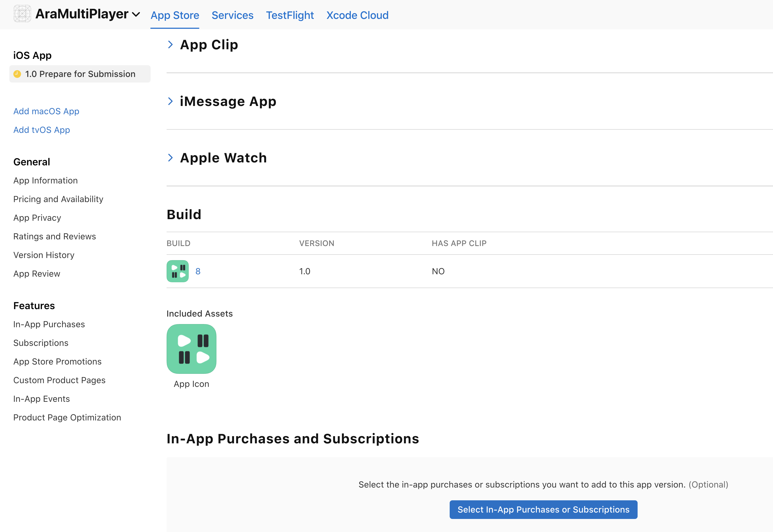The image size is (773, 532).
Task: Select the App Store tab
Action: pos(175,15)
